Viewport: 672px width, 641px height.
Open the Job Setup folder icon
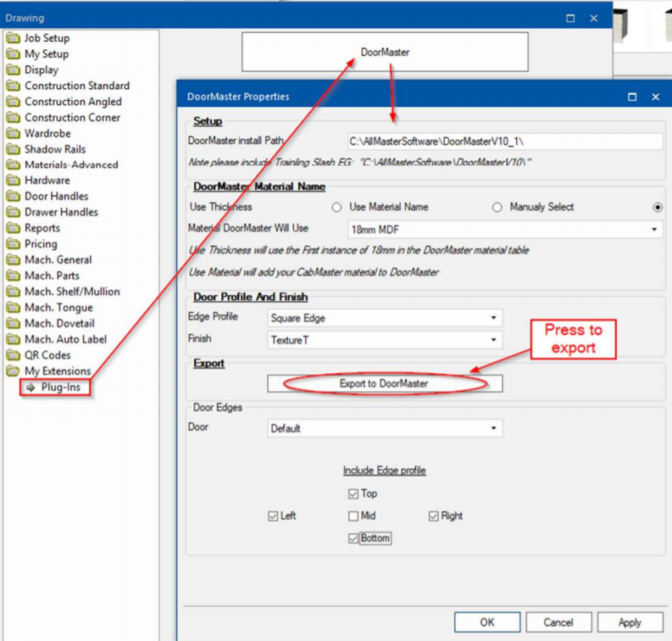pyautogui.click(x=14, y=38)
